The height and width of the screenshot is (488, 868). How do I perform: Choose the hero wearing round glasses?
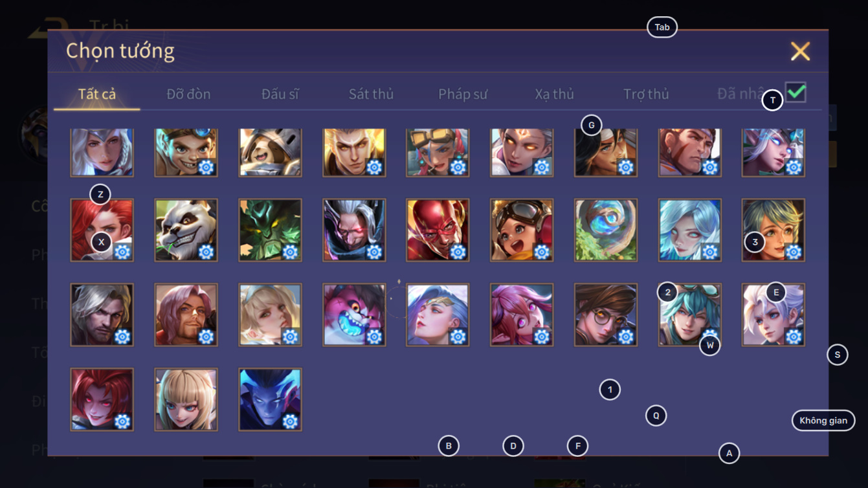click(x=606, y=315)
